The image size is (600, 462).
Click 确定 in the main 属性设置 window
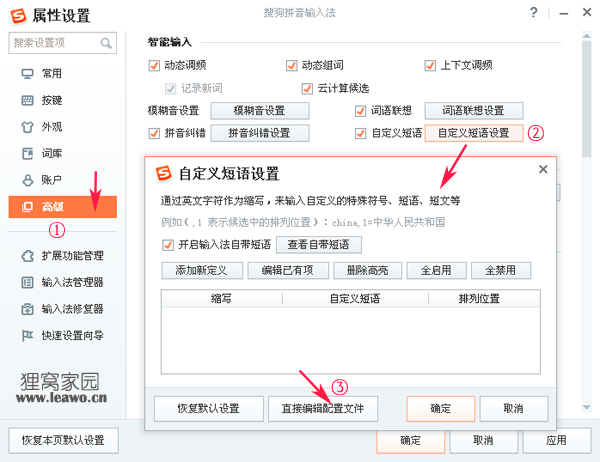[x=411, y=441]
